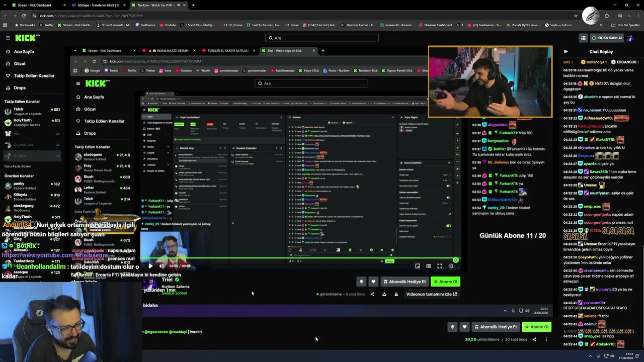Expand the browser tab search dropdown
Screen dimensions: 644x362
point(5,5)
